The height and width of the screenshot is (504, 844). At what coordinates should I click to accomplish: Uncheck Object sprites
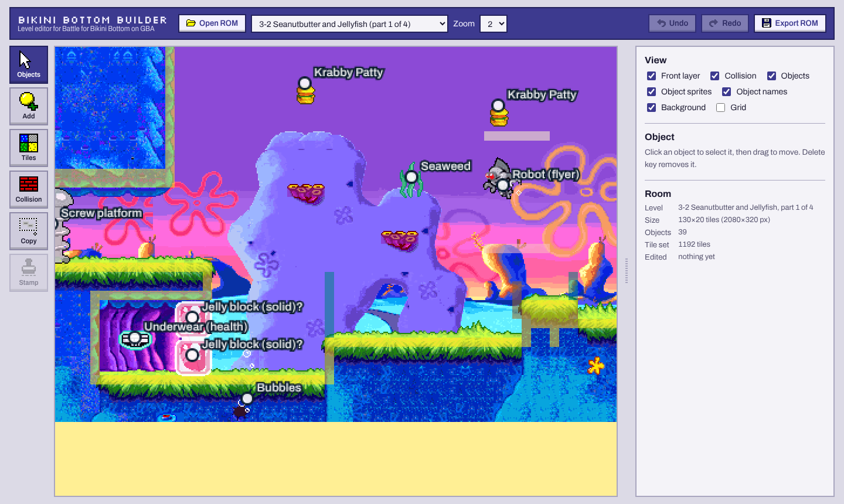[x=651, y=91]
